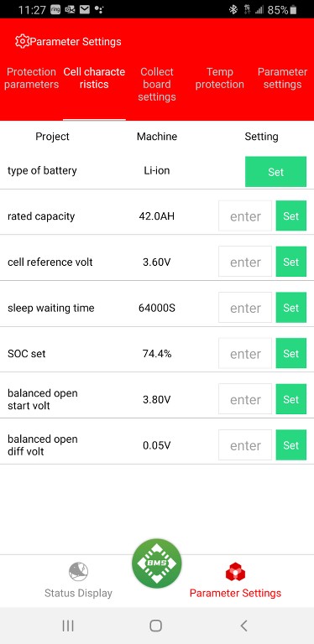Focus the cell reference volt enter field
The width and height of the screenshot is (314, 644).
pos(245,262)
